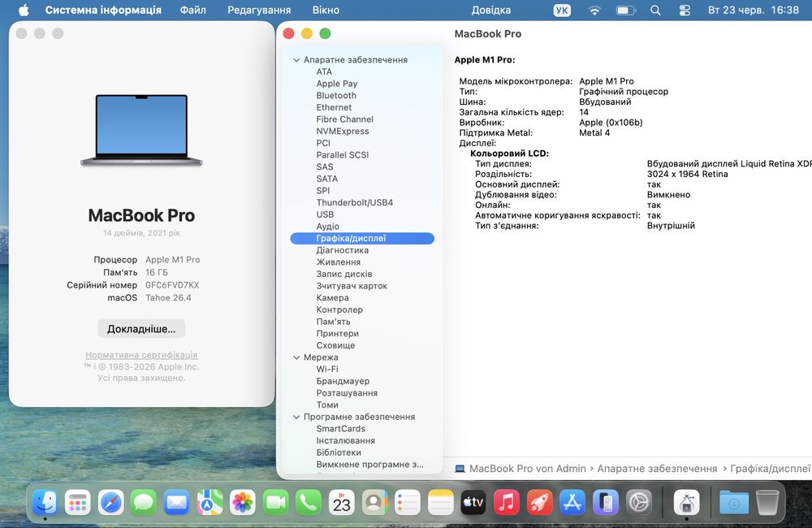812x528 pixels.
Task: Open Calendar showing date 23
Action: 342,502
